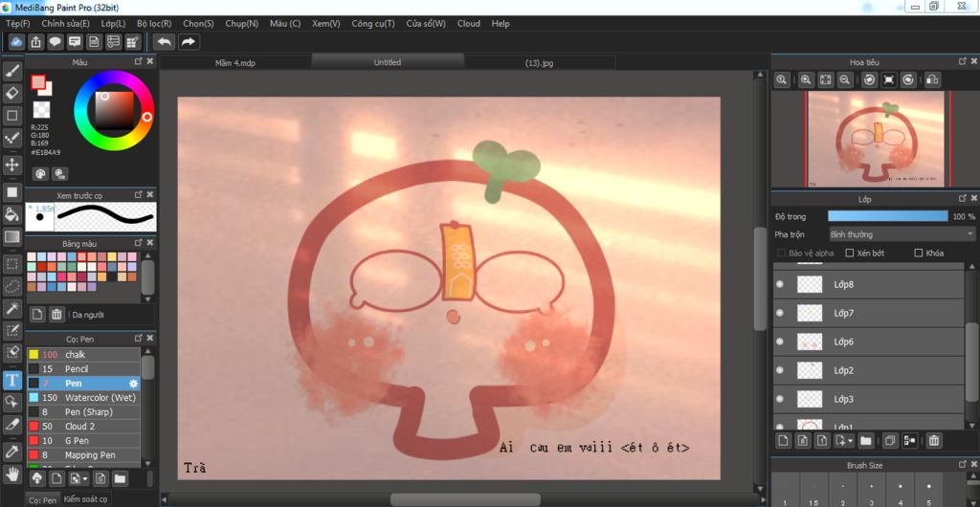980x507 pixels.
Task: Switch to the Mầm 4.mdp tab
Action: click(x=235, y=62)
